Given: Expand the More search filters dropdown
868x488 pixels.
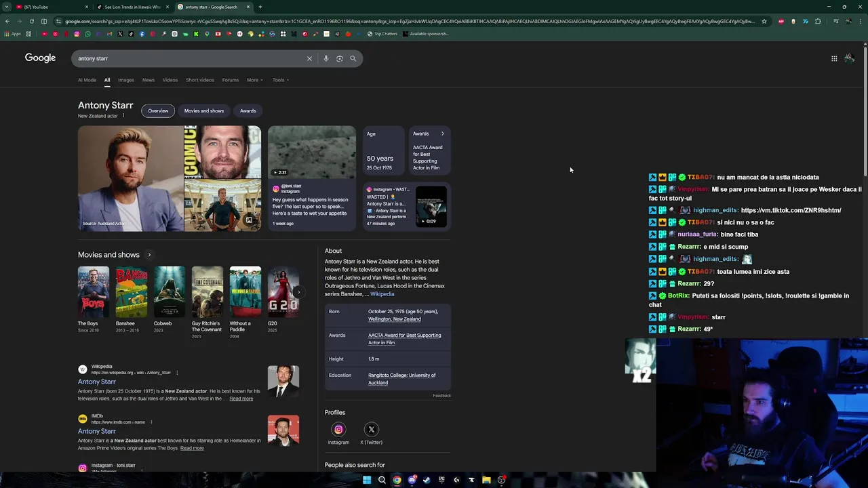Looking at the screenshot, I should point(254,80).
